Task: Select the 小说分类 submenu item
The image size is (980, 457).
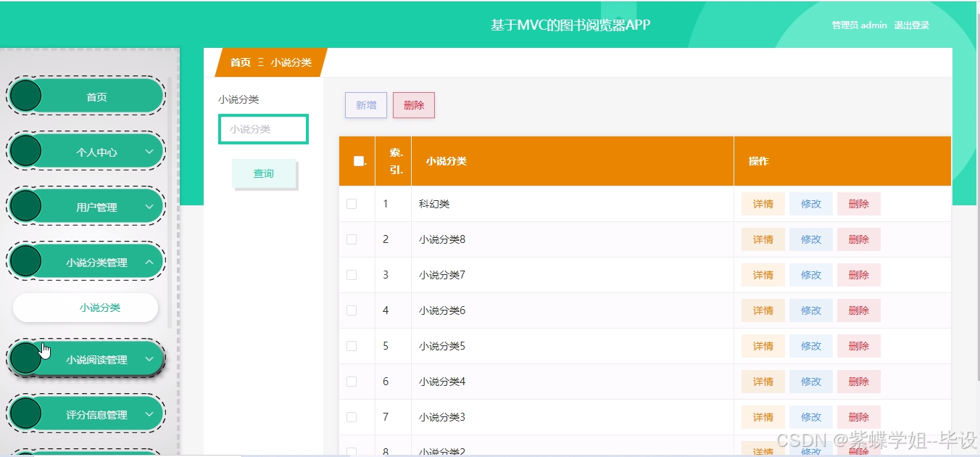Action: click(86, 308)
